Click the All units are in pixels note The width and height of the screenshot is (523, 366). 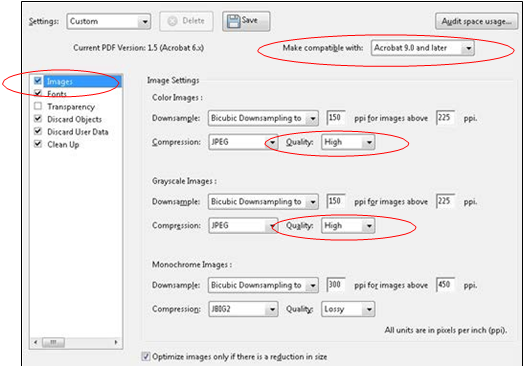(x=446, y=330)
